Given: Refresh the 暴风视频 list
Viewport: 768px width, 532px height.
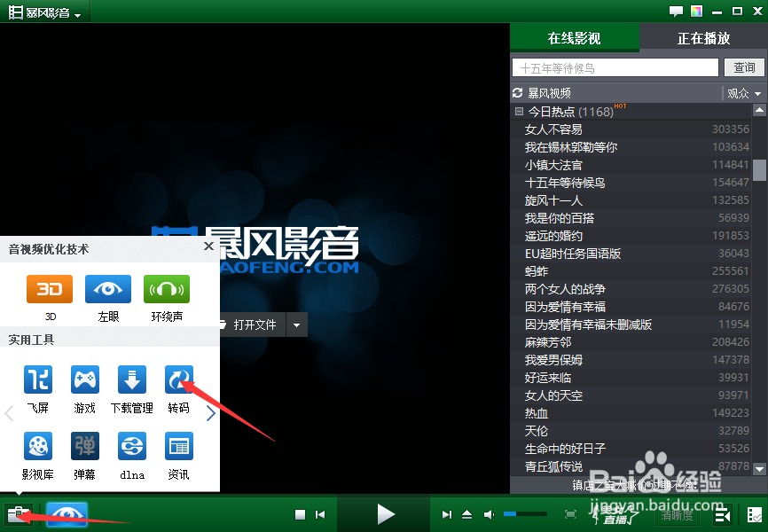Looking at the screenshot, I should click(517, 92).
